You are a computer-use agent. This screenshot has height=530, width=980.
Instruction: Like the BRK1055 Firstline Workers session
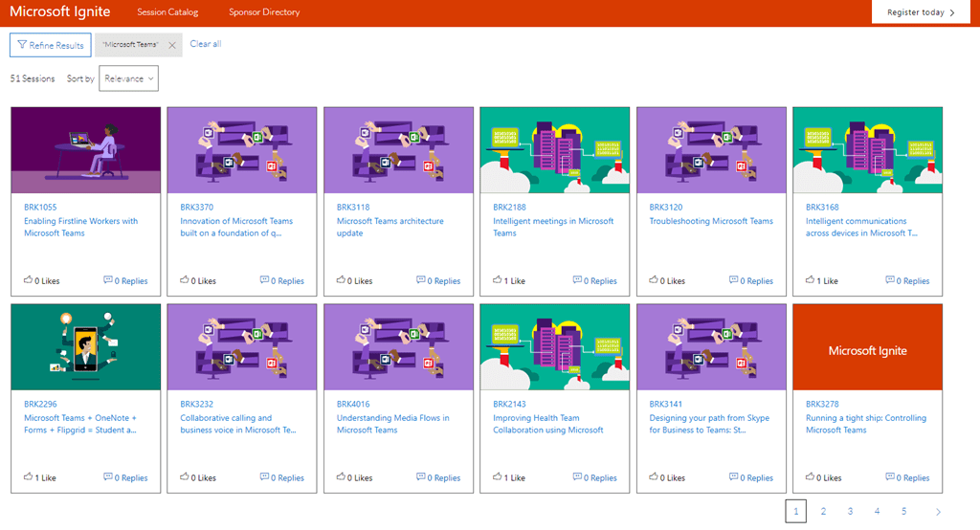coord(41,280)
